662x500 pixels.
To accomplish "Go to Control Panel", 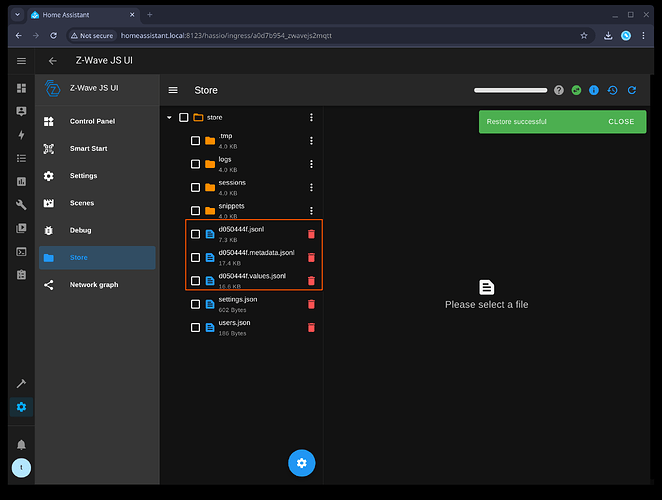I will point(97,121).
